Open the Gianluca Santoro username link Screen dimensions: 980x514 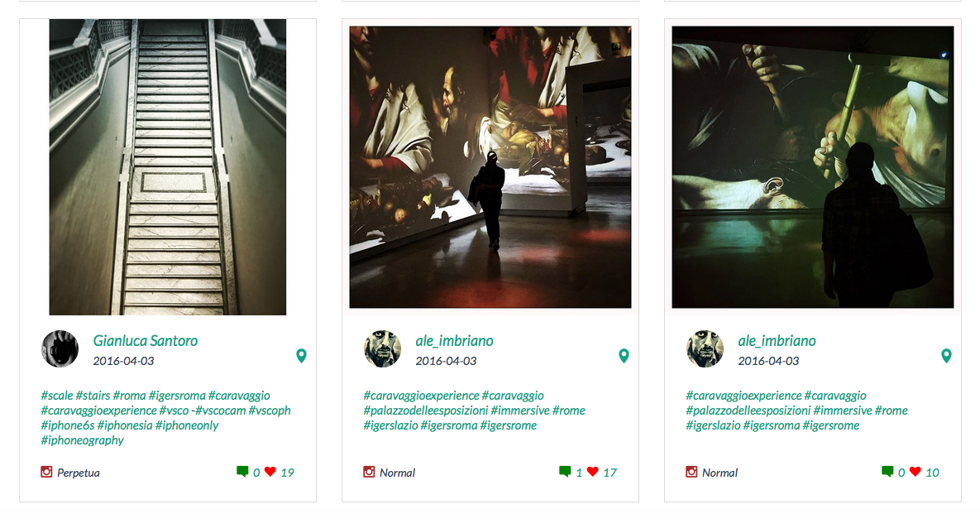[x=146, y=341]
